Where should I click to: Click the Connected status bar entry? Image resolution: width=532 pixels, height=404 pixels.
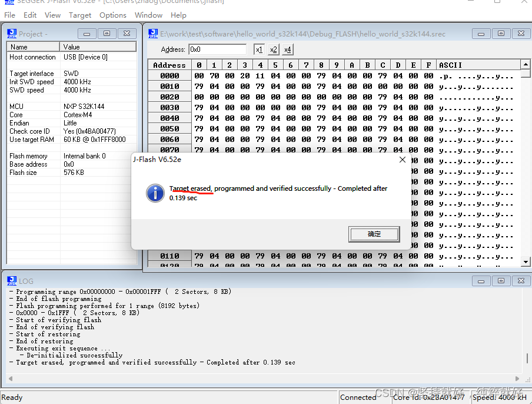358,397
